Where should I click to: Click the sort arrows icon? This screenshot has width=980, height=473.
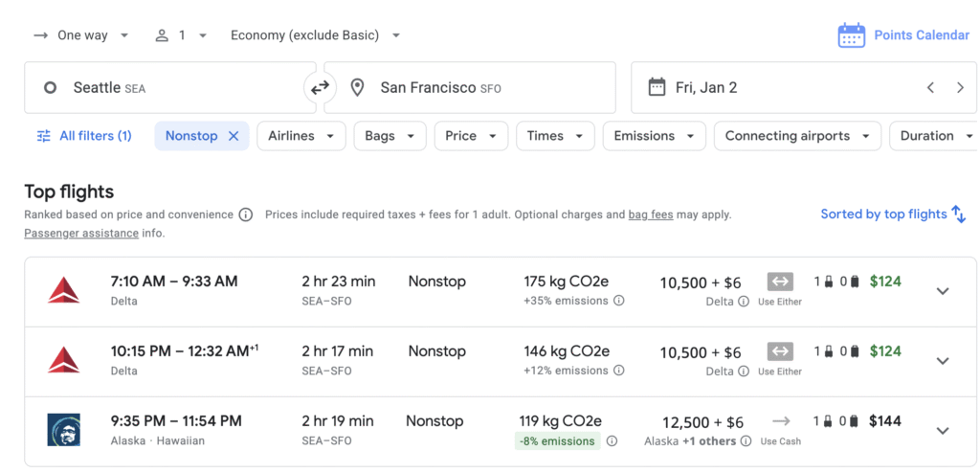[959, 214]
